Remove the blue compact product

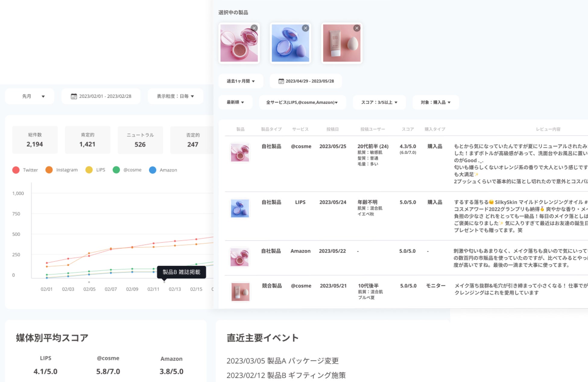pyautogui.click(x=305, y=28)
